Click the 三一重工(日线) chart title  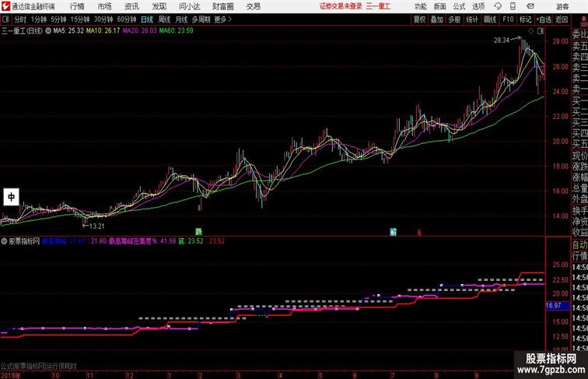pyautogui.click(x=22, y=31)
